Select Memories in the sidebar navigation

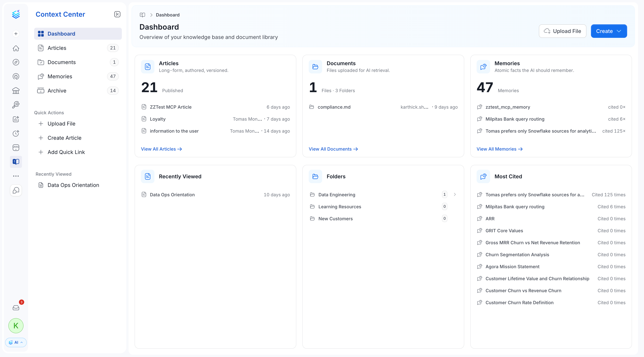click(x=78, y=76)
